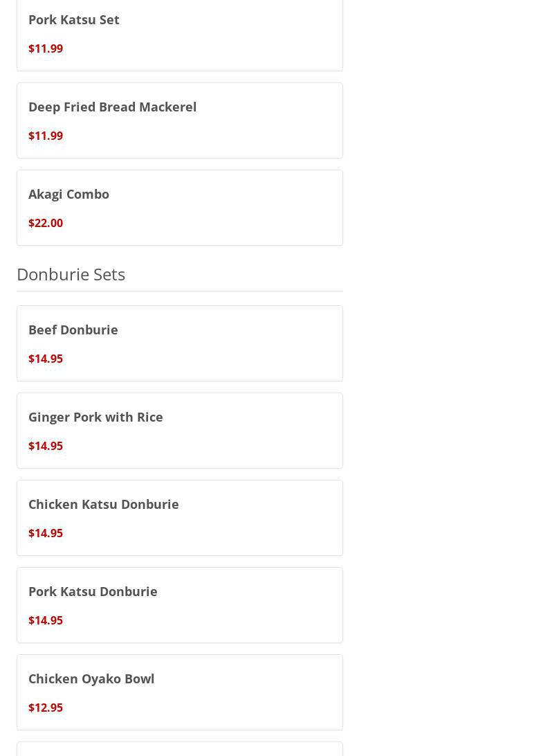Image resolution: width=543 pixels, height=756 pixels.
Task: Click the Ginger Pork with Rice price
Action: (46, 446)
